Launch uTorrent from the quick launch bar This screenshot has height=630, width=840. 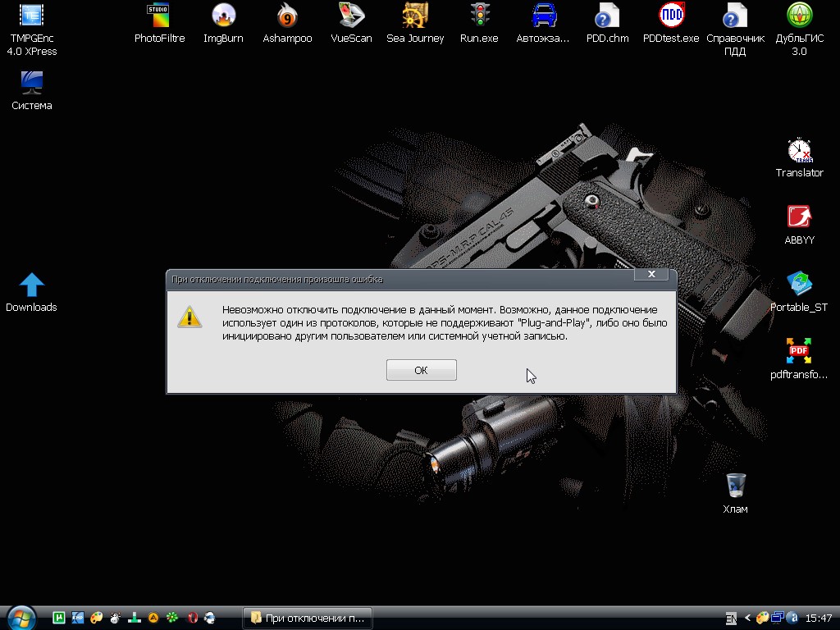coord(58,618)
